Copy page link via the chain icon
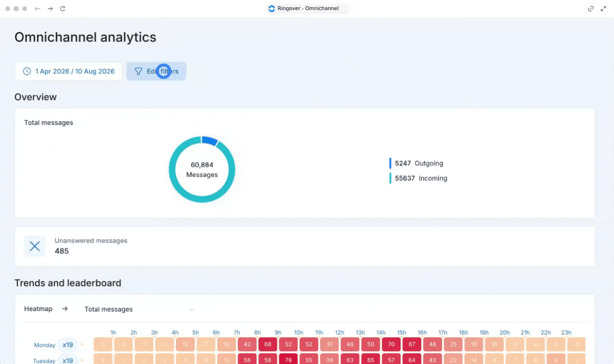Image resolution: width=614 pixels, height=364 pixels. [591, 9]
